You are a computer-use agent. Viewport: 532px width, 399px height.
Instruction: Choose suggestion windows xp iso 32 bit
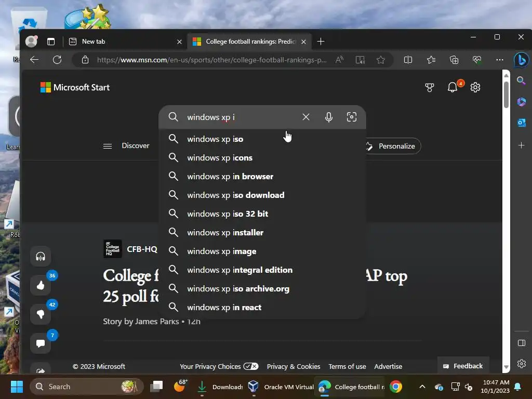262,214
